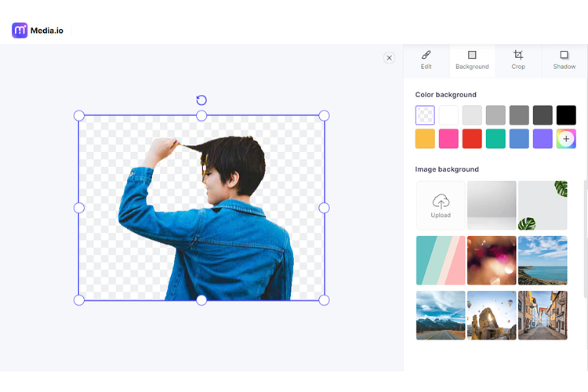Apply the yellow color background

pyautogui.click(x=425, y=139)
